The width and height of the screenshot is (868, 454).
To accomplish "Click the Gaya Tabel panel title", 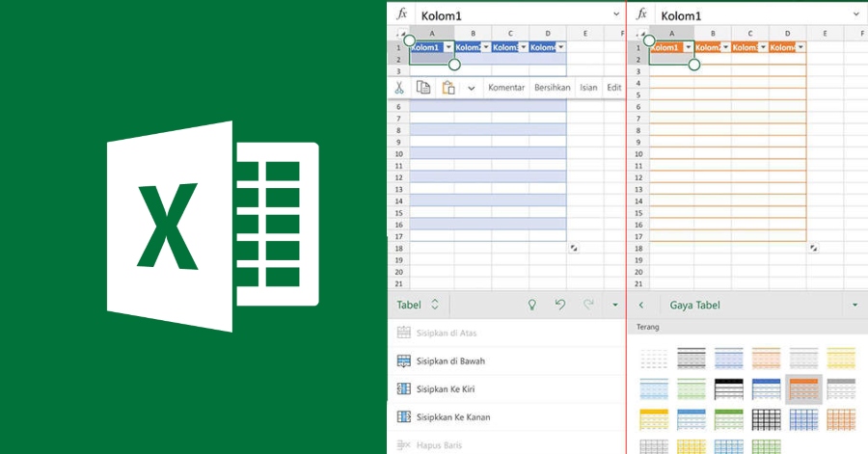I will point(694,305).
